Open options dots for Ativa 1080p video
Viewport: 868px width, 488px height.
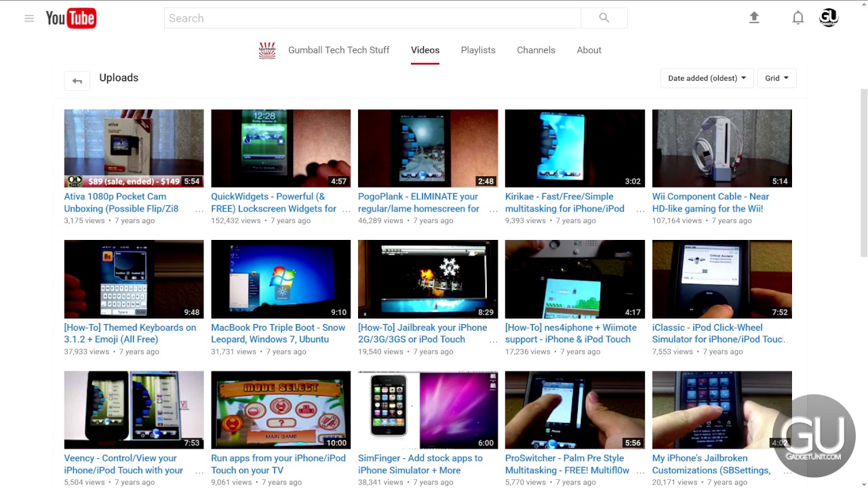pyautogui.click(x=199, y=211)
